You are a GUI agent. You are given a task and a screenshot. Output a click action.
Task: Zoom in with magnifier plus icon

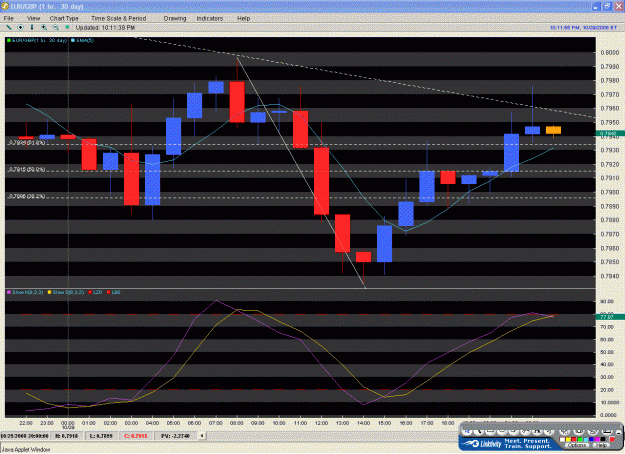[x=44, y=28]
